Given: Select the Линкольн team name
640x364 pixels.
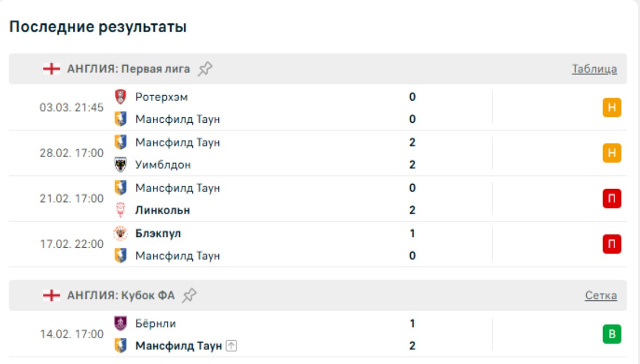Looking at the screenshot, I should tap(162, 210).
